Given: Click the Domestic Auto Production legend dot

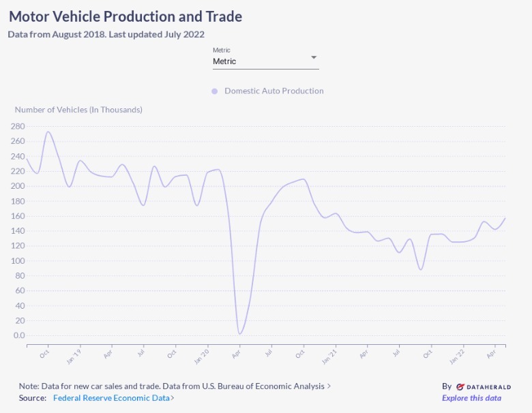Looking at the screenshot, I should tap(214, 91).
